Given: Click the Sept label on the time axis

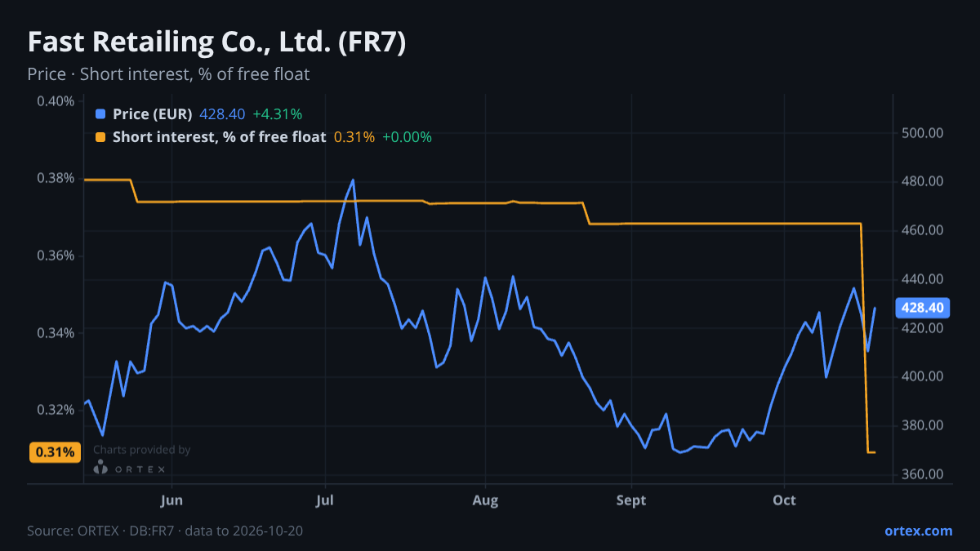Looking at the screenshot, I should point(631,499).
